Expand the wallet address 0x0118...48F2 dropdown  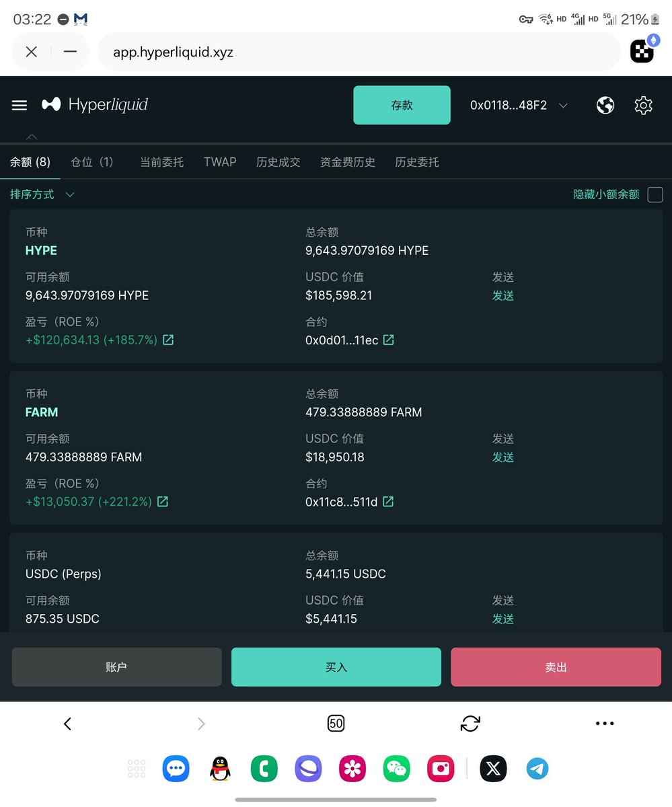519,105
